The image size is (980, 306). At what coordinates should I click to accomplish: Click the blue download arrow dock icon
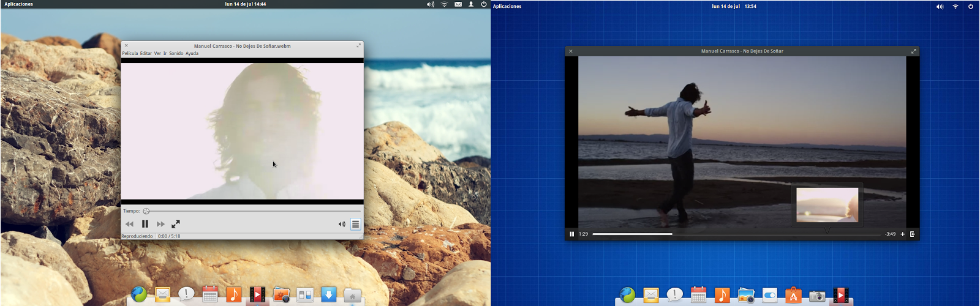329,294
